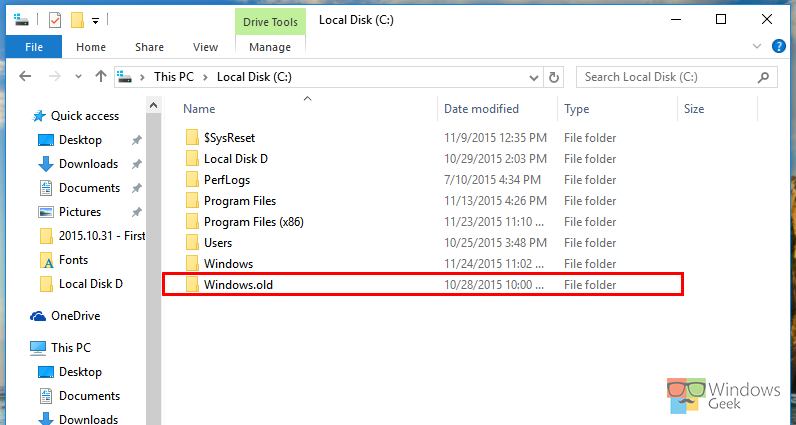Image resolution: width=796 pixels, height=425 pixels.
Task: Open the Help question mark icon
Action: (x=780, y=46)
